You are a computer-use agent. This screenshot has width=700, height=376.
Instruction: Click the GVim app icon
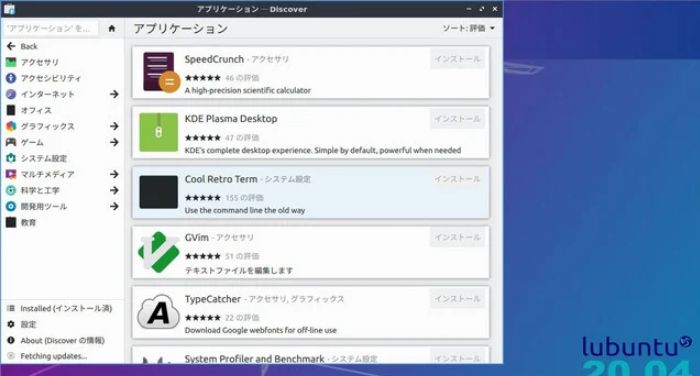point(158,252)
